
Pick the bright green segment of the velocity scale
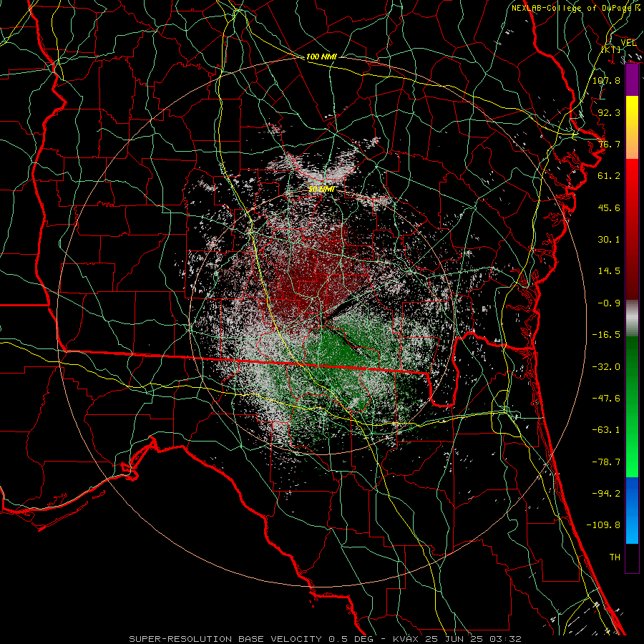(632, 452)
